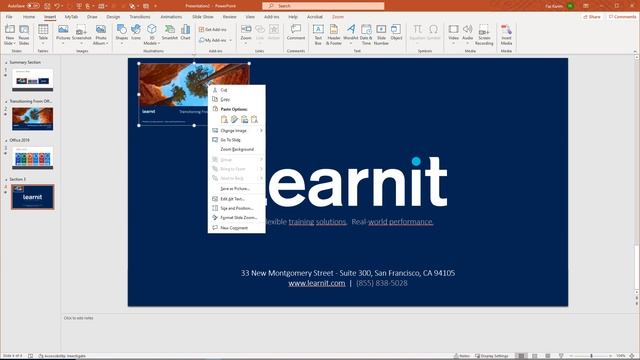Collapse the Office 2019 section
The width and height of the screenshot is (640, 360).
click(x=6, y=140)
